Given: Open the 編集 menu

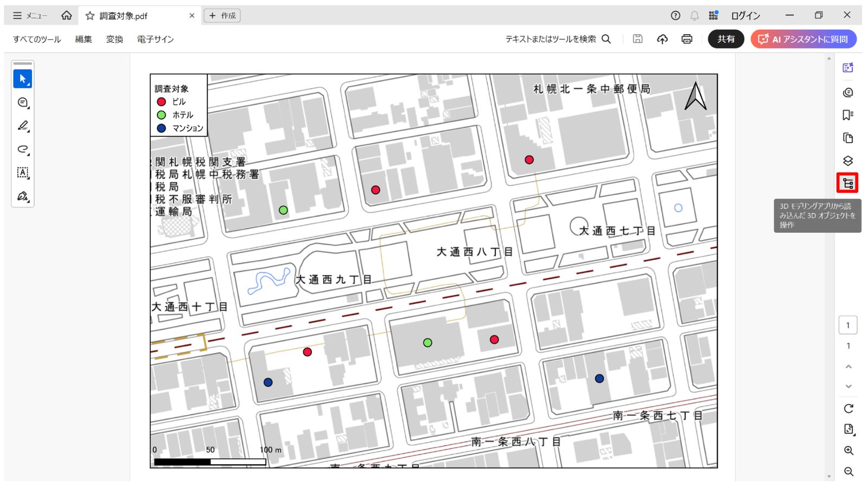Looking at the screenshot, I should [84, 39].
